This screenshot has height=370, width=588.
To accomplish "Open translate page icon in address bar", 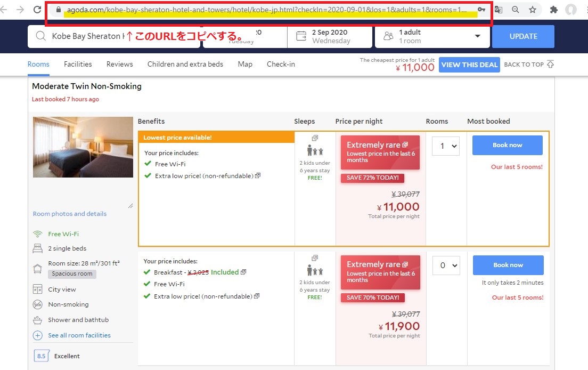I will [x=499, y=10].
